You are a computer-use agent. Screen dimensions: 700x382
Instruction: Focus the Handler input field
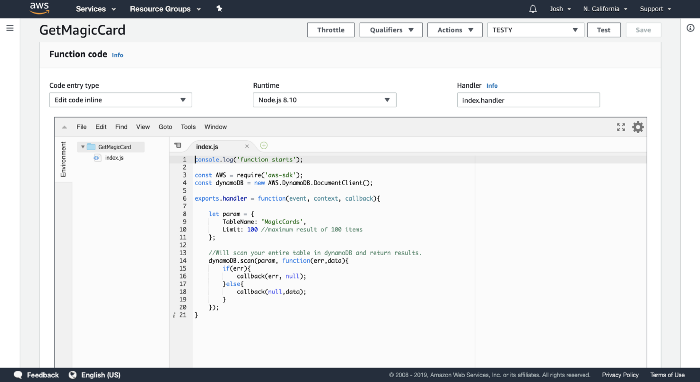click(528, 100)
